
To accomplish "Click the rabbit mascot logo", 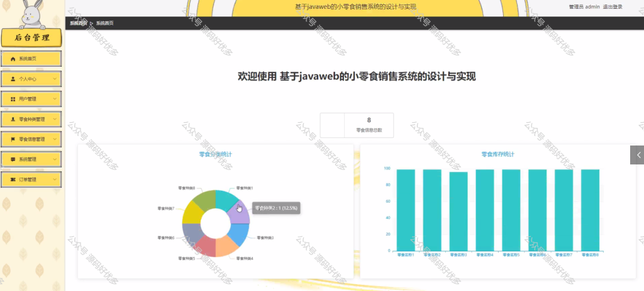I will coord(31,15).
